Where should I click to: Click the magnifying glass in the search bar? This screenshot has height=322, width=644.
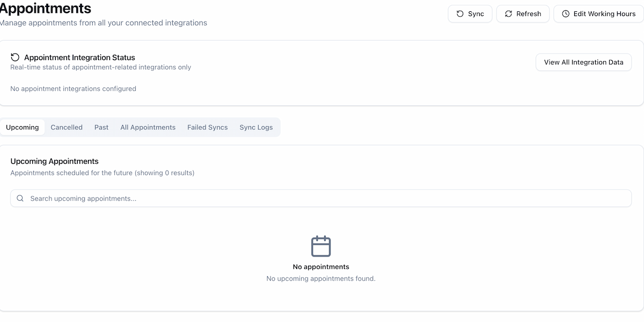pyautogui.click(x=20, y=198)
